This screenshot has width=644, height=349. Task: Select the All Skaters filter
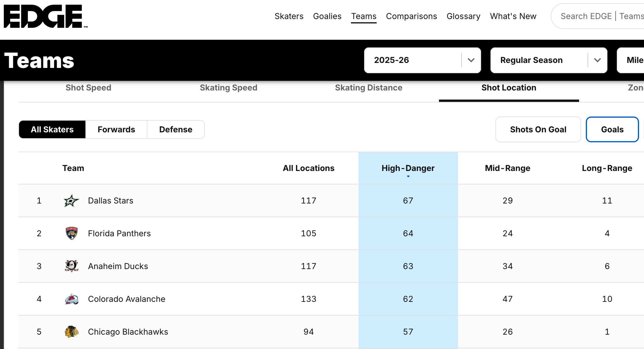tap(52, 129)
